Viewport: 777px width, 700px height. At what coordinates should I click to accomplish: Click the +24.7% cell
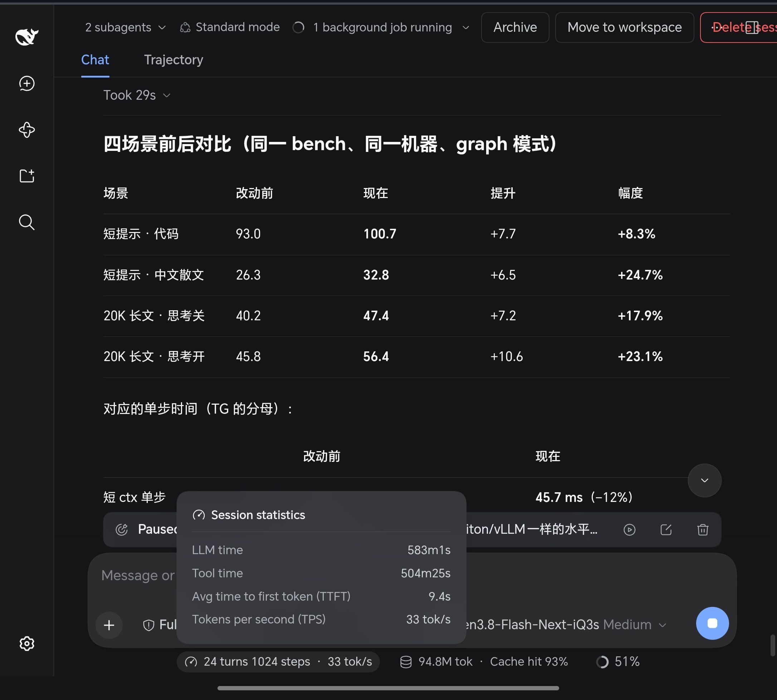click(640, 275)
